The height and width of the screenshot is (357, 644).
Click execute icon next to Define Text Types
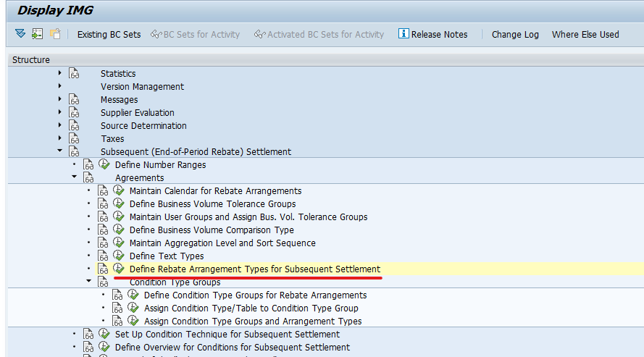click(x=119, y=256)
